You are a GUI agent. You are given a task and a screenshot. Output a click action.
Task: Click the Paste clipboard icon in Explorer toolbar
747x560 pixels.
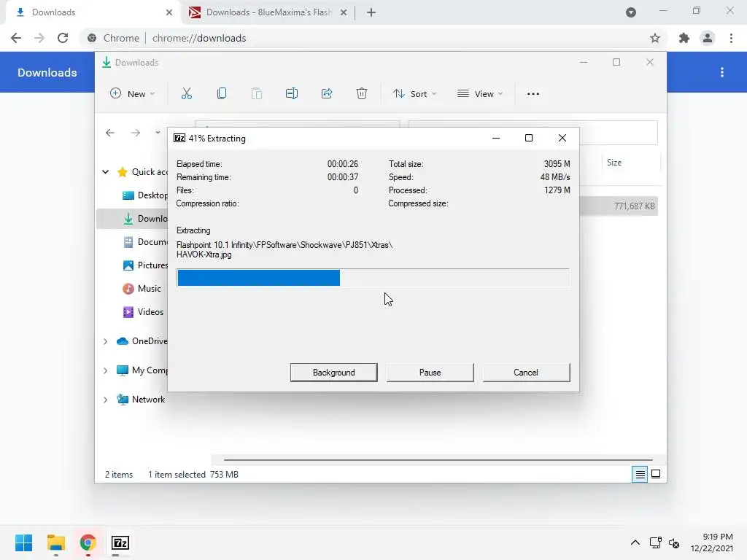coord(256,94)
